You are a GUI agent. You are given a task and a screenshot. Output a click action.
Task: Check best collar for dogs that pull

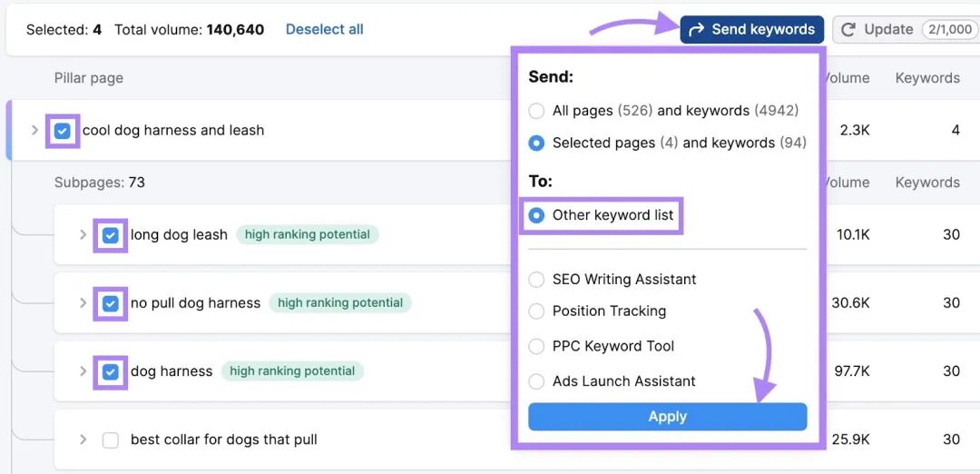tap(110, 440)
